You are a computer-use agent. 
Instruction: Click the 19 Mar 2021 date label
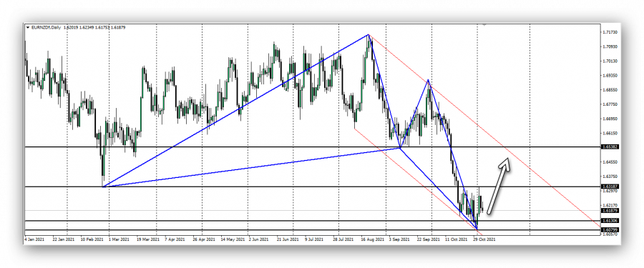148,239
